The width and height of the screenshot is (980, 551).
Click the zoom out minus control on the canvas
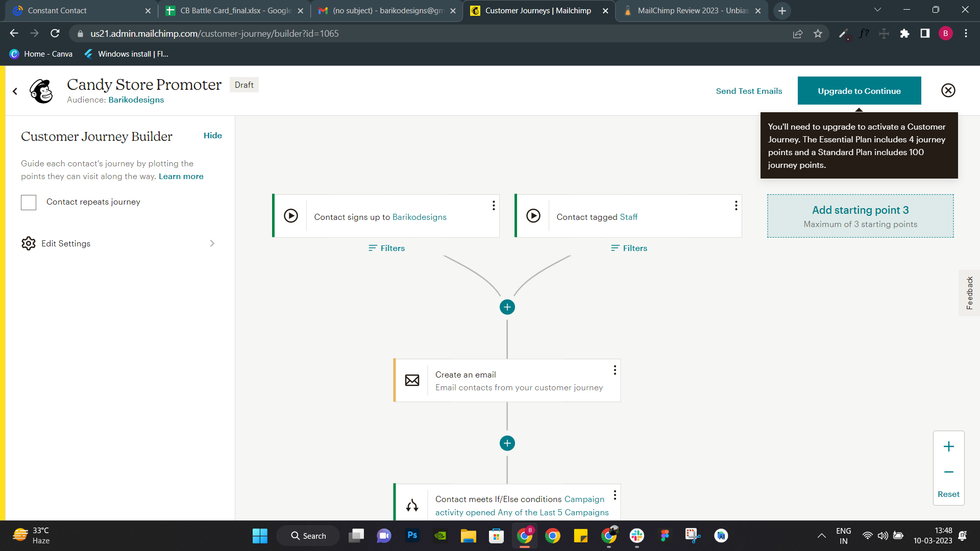tap(949, 472)
